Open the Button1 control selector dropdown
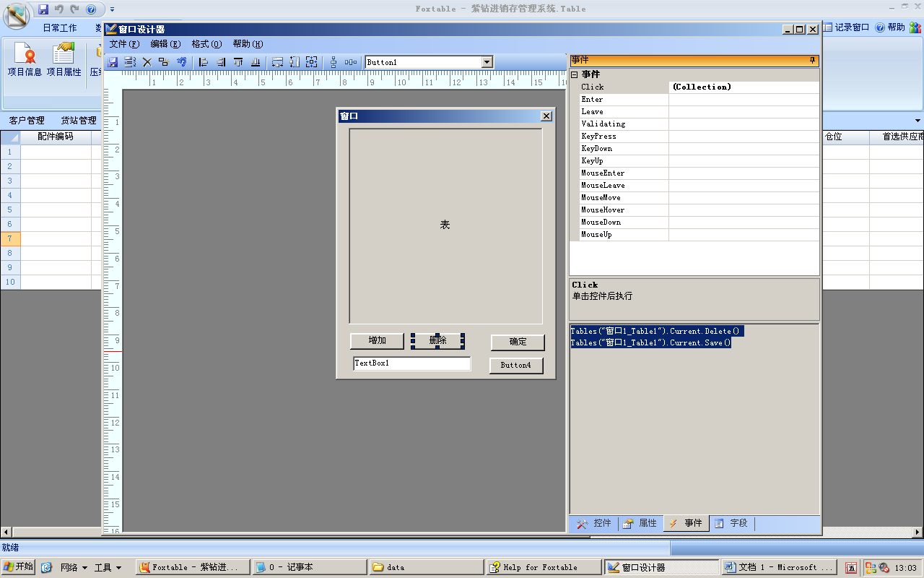This screenshot has width=924, height=578. point(487,62)
